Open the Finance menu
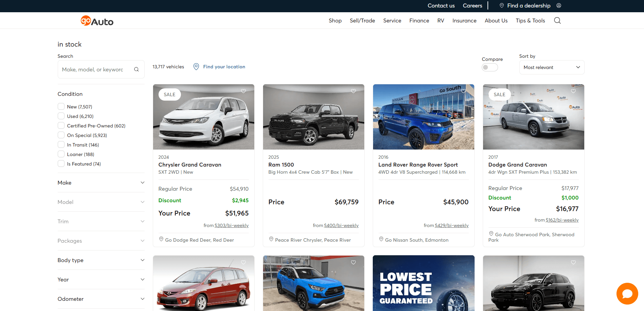The height and width of the screenshot is (311, 644). coord(419,21)
